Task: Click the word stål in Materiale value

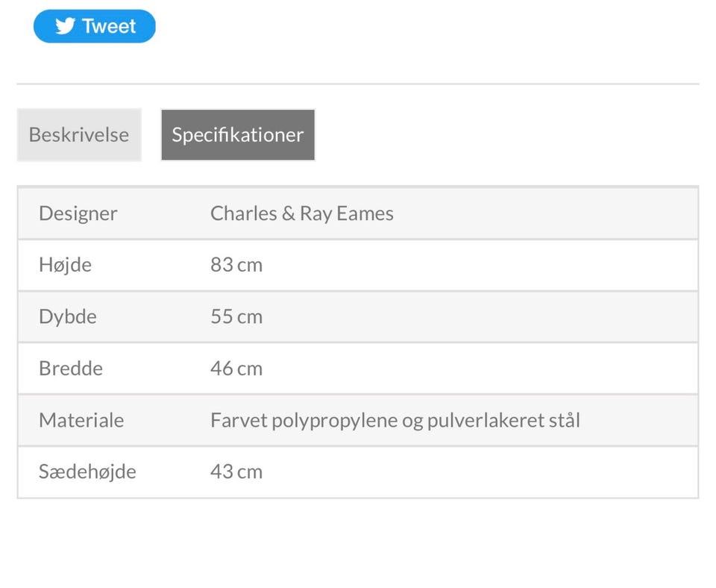Action: point(565,420)
